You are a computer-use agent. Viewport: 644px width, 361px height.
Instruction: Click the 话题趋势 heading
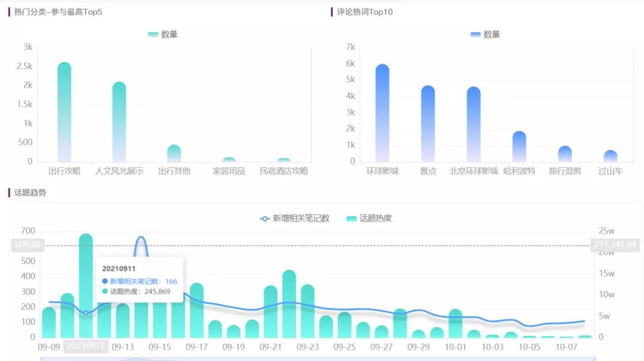tap(30, 192)
